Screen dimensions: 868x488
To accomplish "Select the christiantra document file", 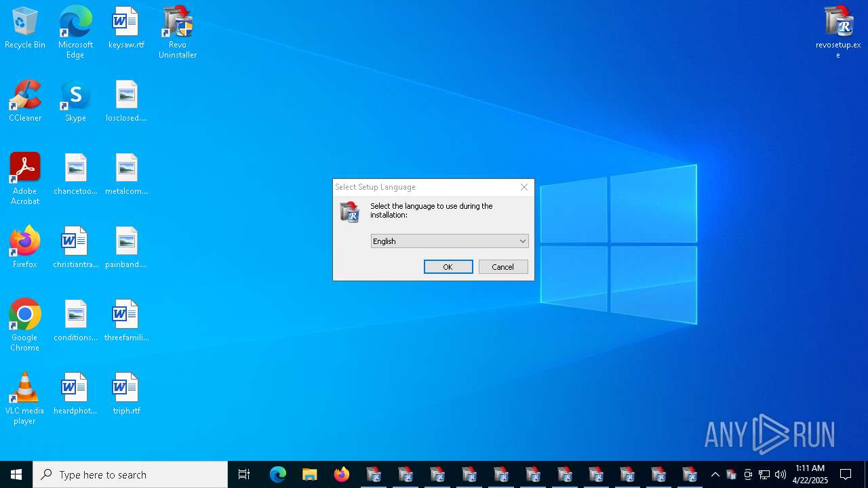I will pos(75,248).
